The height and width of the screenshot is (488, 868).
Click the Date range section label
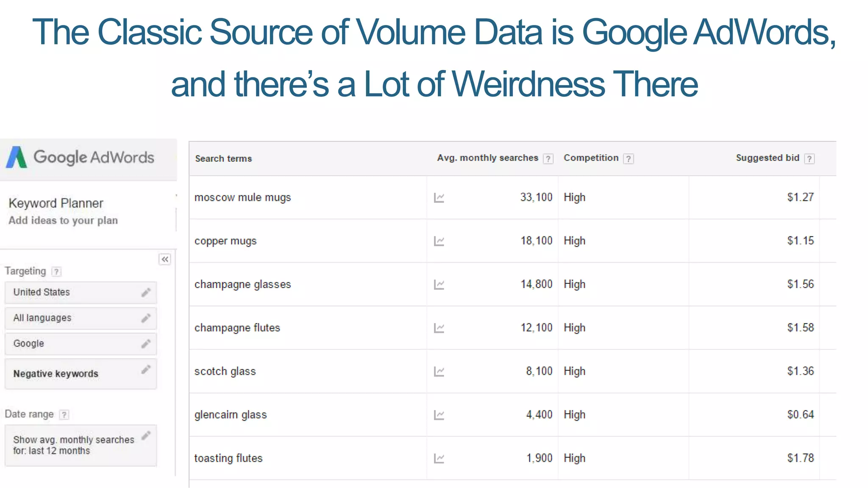click(x=29, y=414)
